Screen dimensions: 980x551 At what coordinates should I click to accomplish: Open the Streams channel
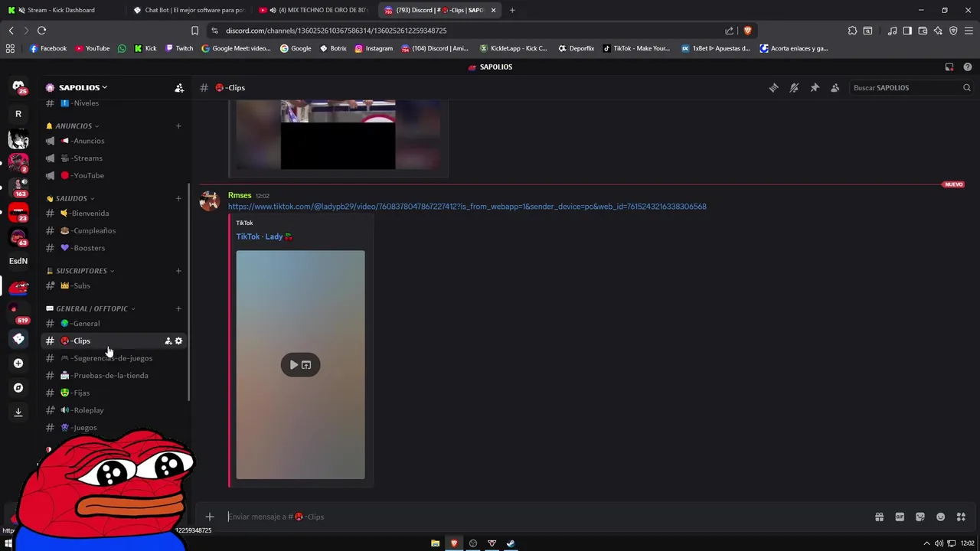pos(115,158)
